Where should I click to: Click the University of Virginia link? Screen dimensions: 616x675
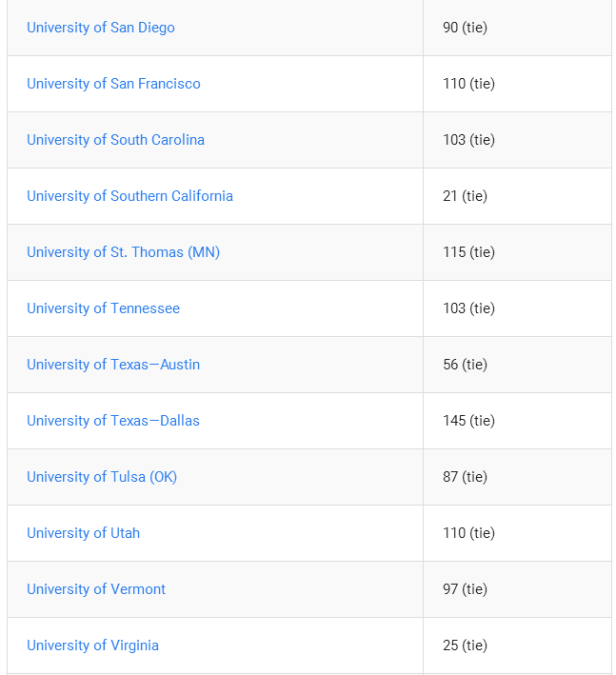pos(92,645)
